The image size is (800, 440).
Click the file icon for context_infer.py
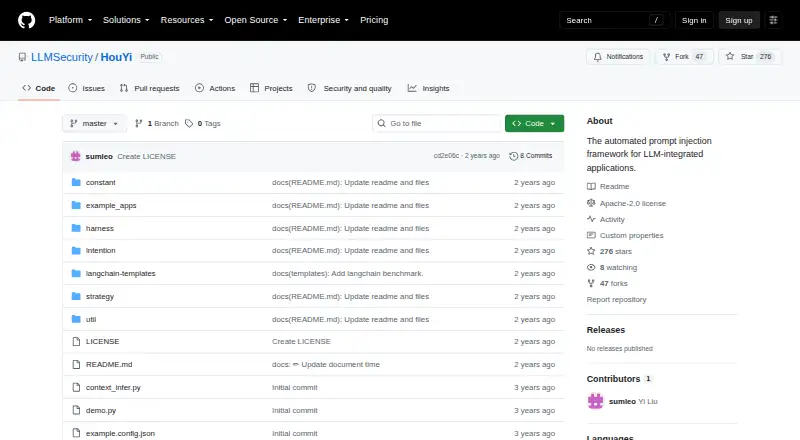click(x=76, y=387)
